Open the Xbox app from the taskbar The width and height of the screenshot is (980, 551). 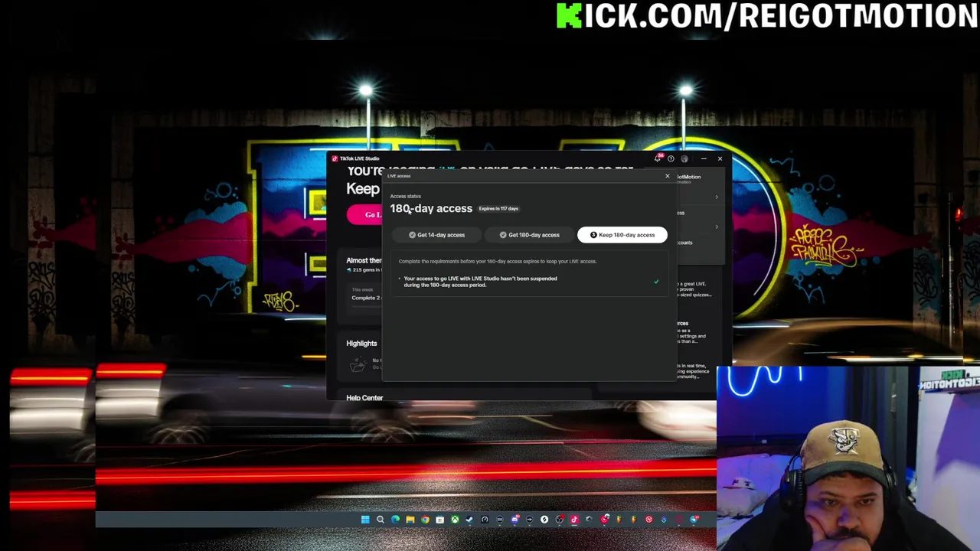tap(455, 520)
